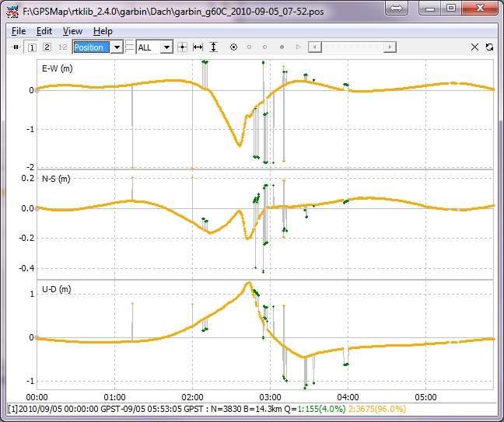
Task: Toggle solution 2 display button
Action: (x=47, y=47)
